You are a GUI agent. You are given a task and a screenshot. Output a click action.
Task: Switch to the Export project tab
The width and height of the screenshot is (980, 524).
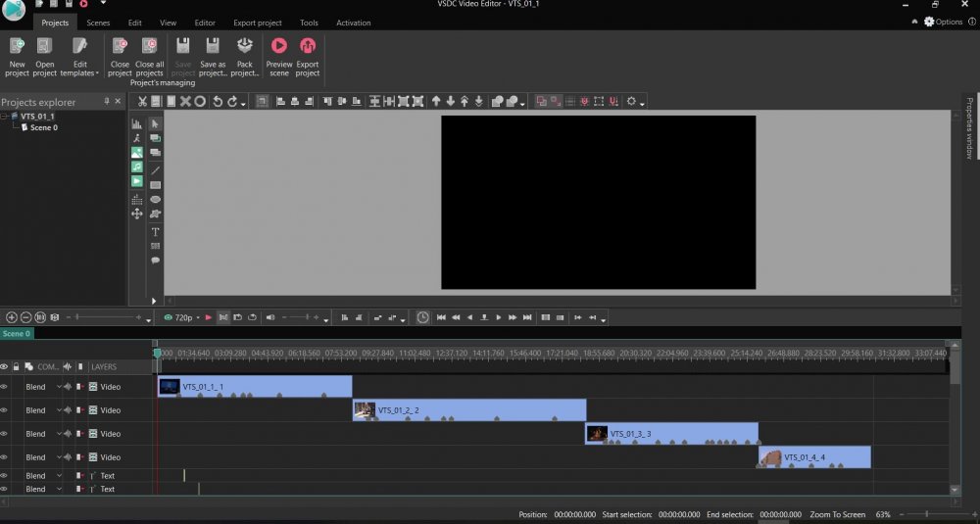(258, 23)
